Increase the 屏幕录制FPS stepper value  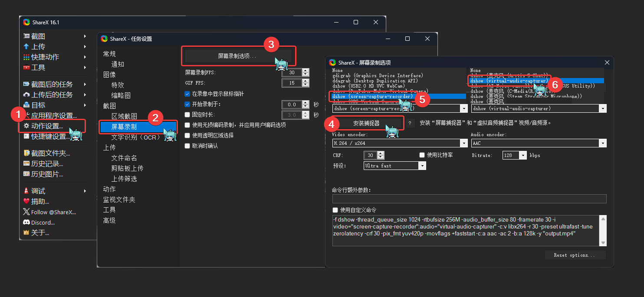pos(306,70)
